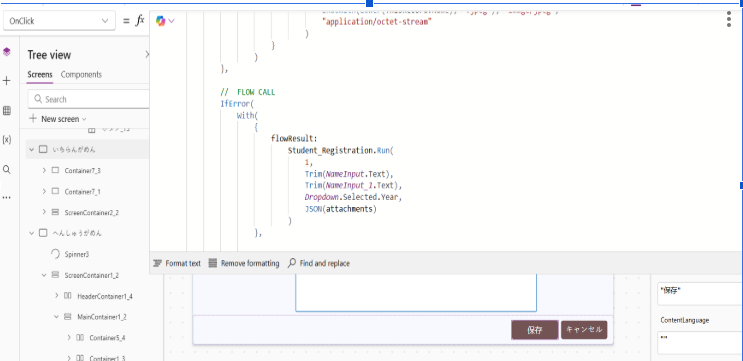Select Container5_4 in the tree
743x361 pixels.
pos(107,338)
